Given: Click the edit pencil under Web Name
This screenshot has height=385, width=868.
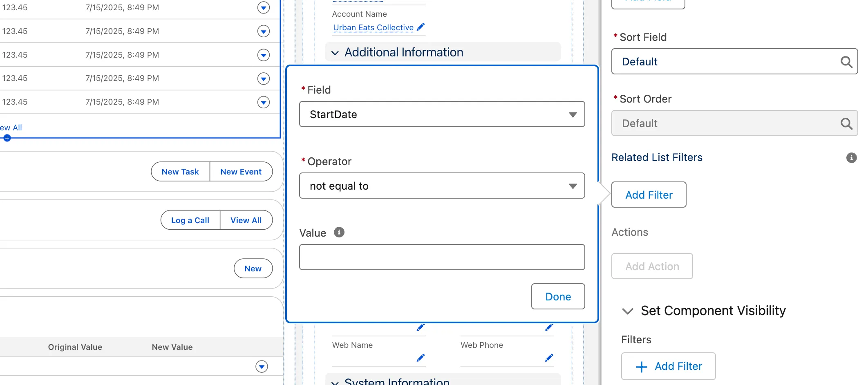Looking at the screenshot, I should (x=421, y=358).
